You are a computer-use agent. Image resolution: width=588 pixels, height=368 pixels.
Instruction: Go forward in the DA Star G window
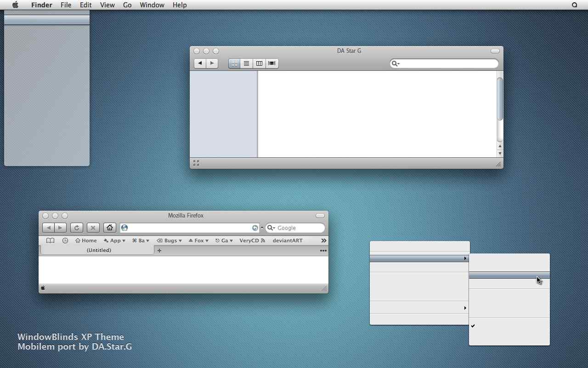point(212,63)
